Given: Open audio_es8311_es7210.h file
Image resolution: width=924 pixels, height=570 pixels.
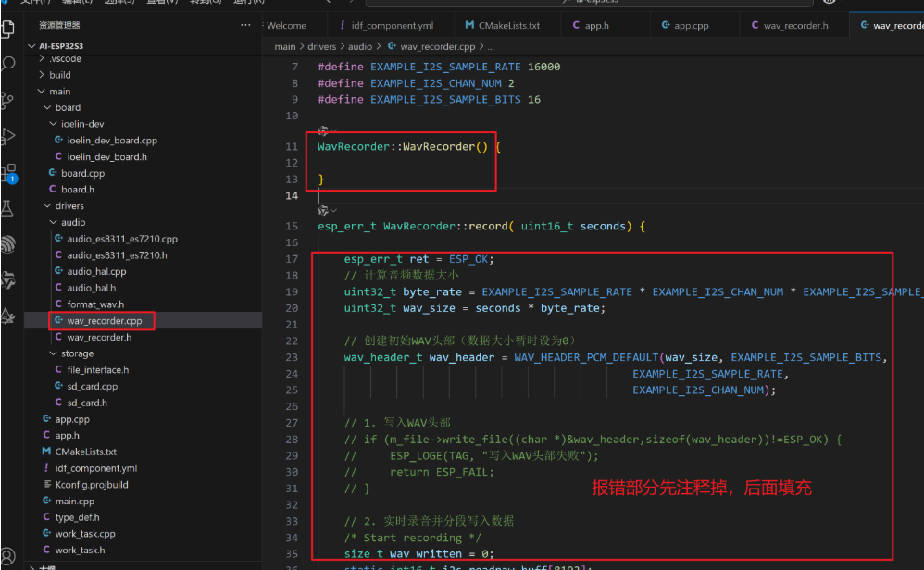Looking at the screenshot, I should tap(117, 255).
